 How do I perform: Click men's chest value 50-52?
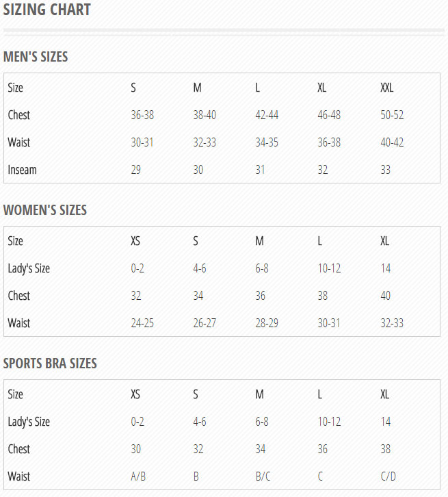(x=392, y=115)
